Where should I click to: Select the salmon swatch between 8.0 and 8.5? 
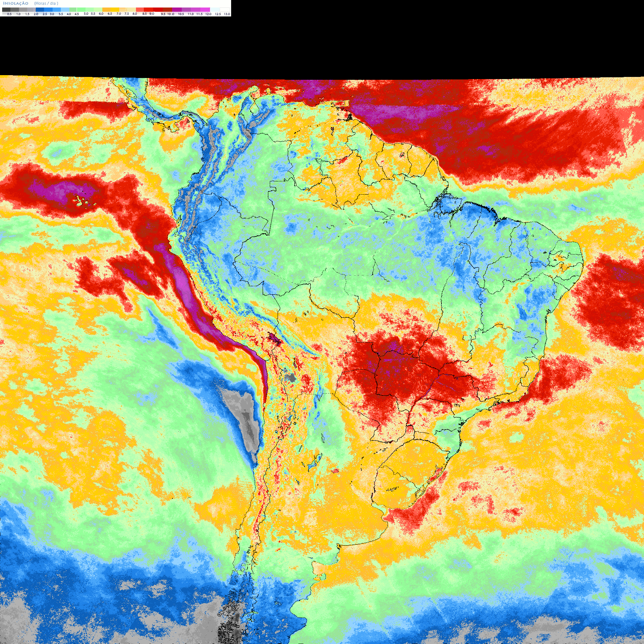(140, 10)
